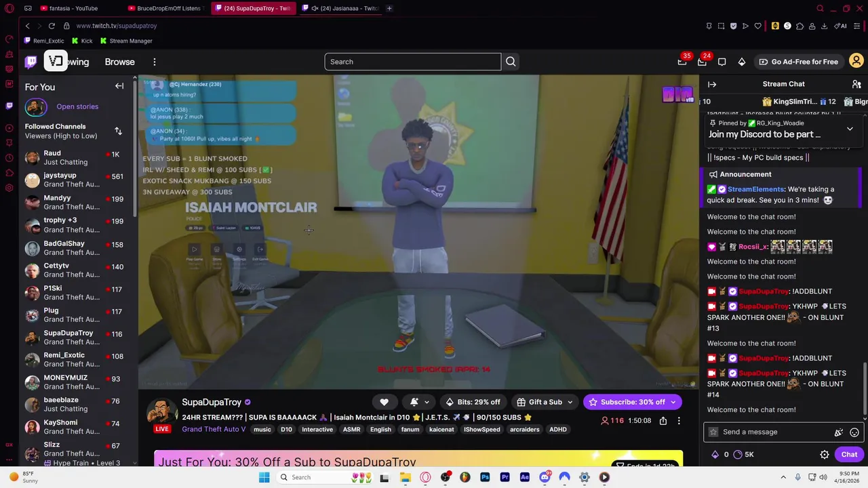The width and height of the screenshot is (868, 488).
Task: Open the Twitch home logo
Action: pyautogui.click(x=31, y=62)
